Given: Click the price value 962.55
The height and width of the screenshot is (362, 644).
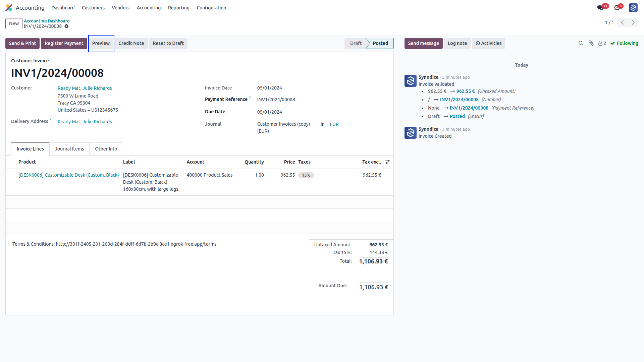Looking at the screenshot, I should click(x=288, y=175).
